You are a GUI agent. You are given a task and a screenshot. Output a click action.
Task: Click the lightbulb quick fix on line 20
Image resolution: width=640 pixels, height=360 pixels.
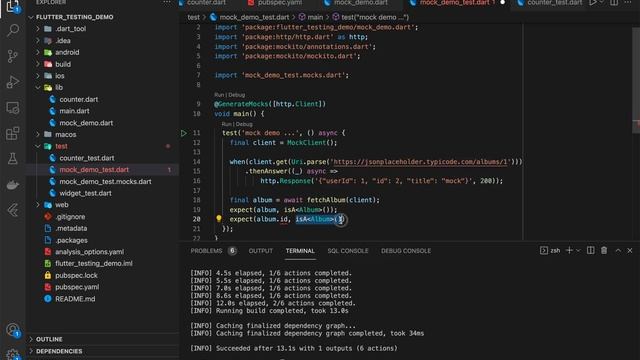pos(219,219)
